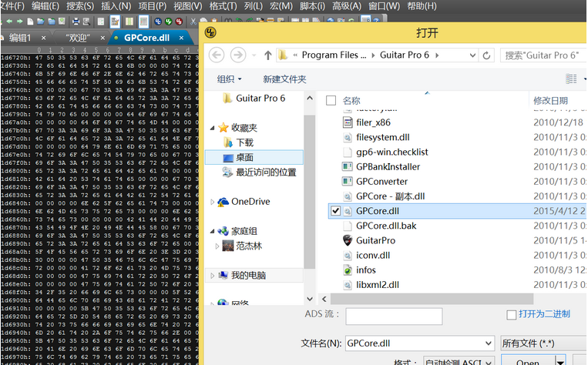The width and height of the screenshot is (588, 365).
Task: Click the navigation pane vertical scrollbar
Action: [x=309, y=191]
